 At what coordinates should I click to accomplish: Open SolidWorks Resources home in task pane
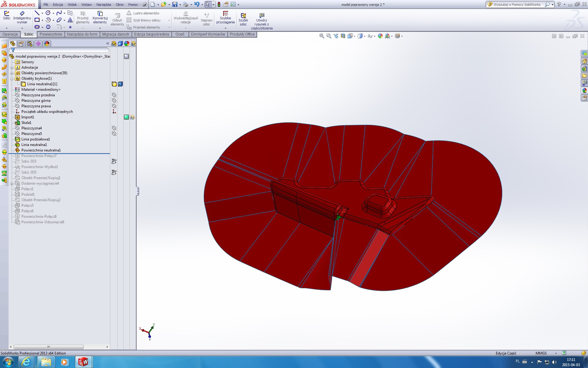[584, 61]
